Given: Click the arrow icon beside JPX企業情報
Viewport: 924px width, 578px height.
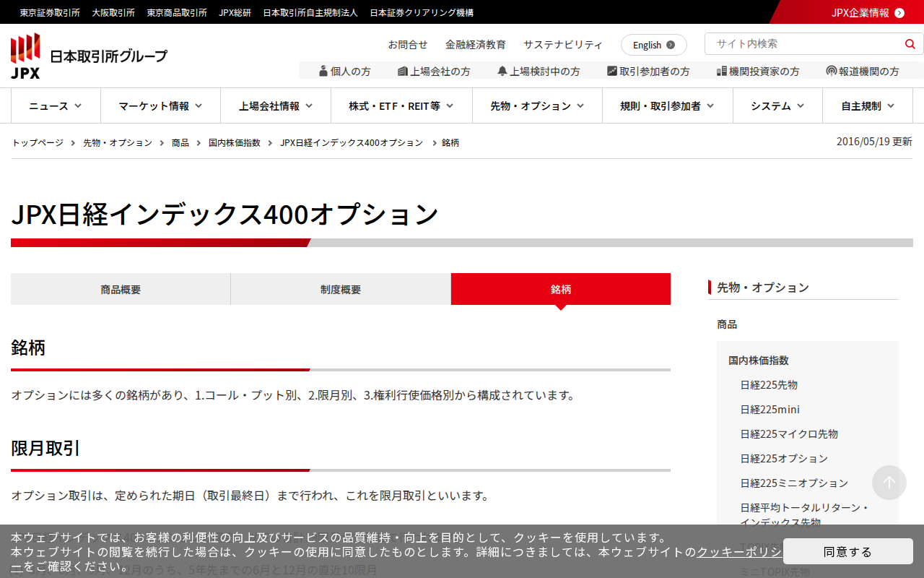Looking at the screenshot, I should (899, 12).
